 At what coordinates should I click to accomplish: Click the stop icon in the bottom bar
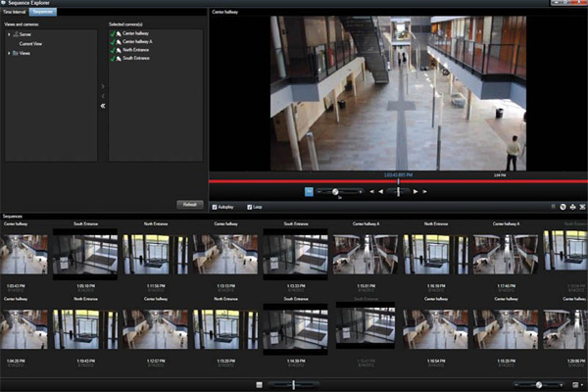(x=260, y=385)
